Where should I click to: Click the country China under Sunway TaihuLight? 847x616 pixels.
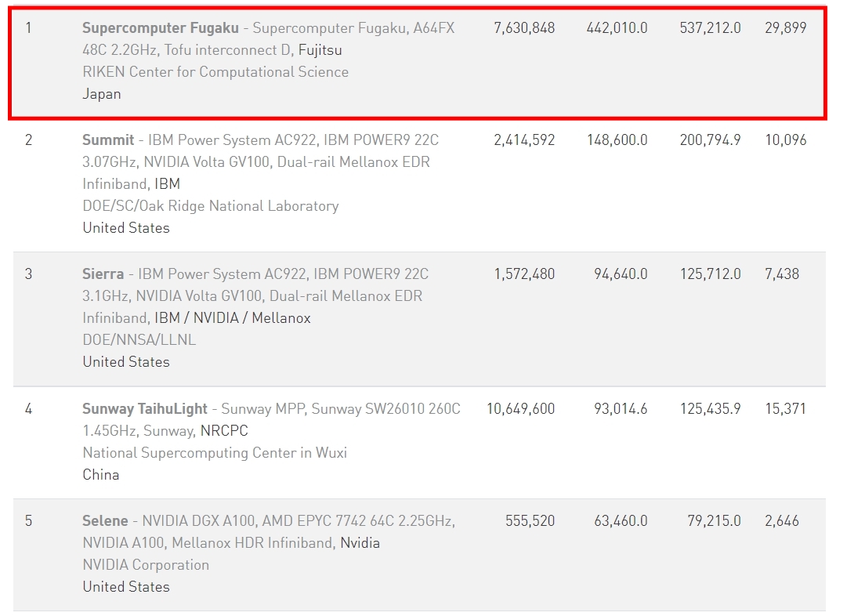click(x=101, y=475)
